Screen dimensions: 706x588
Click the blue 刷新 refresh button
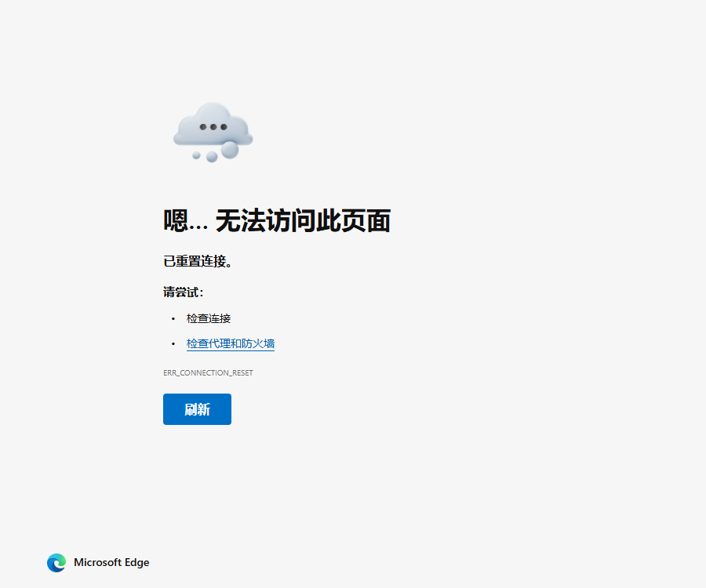(x=197, y=409)
